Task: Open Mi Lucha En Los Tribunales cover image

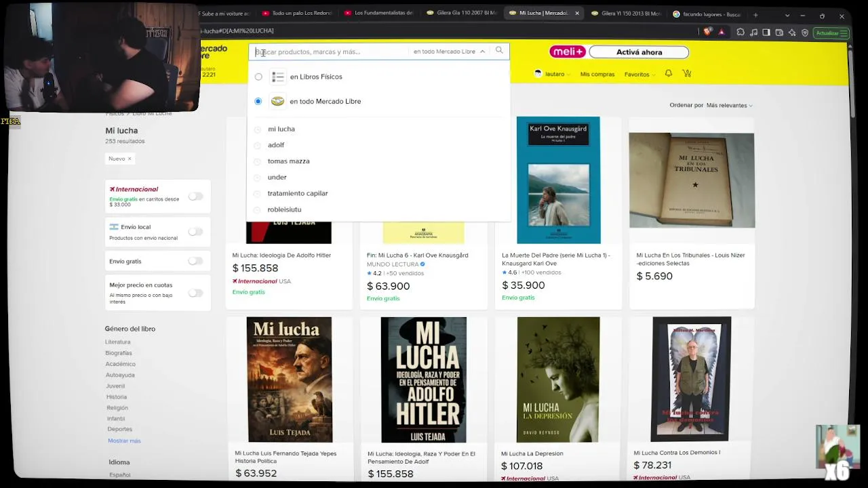Action: tap(692, 180)
